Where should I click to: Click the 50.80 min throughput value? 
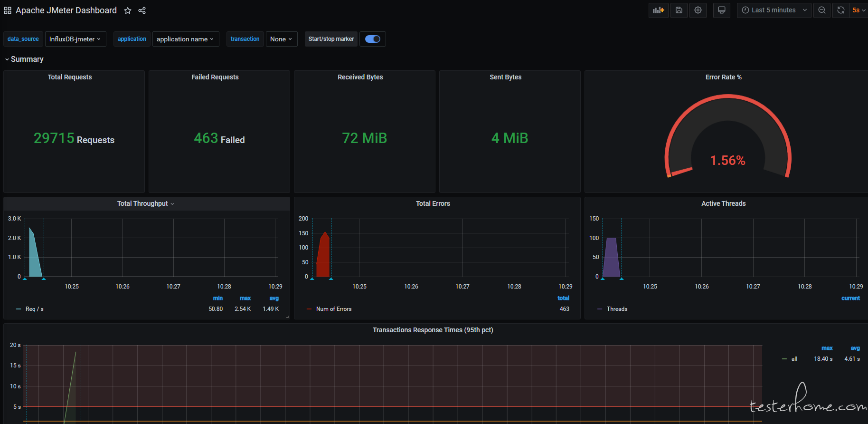pyautogui.click(x=216, y=309)
